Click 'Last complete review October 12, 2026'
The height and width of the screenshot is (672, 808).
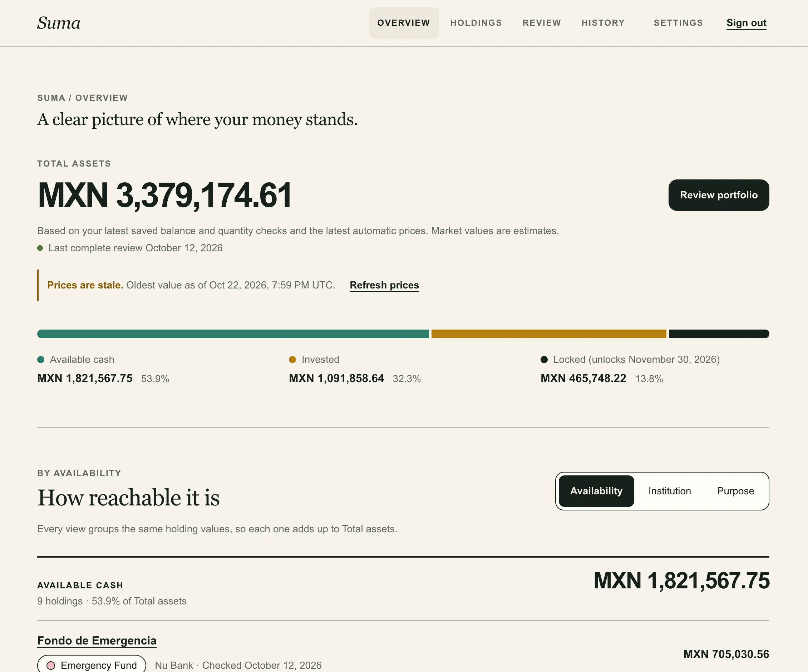[x=136, y=248]
